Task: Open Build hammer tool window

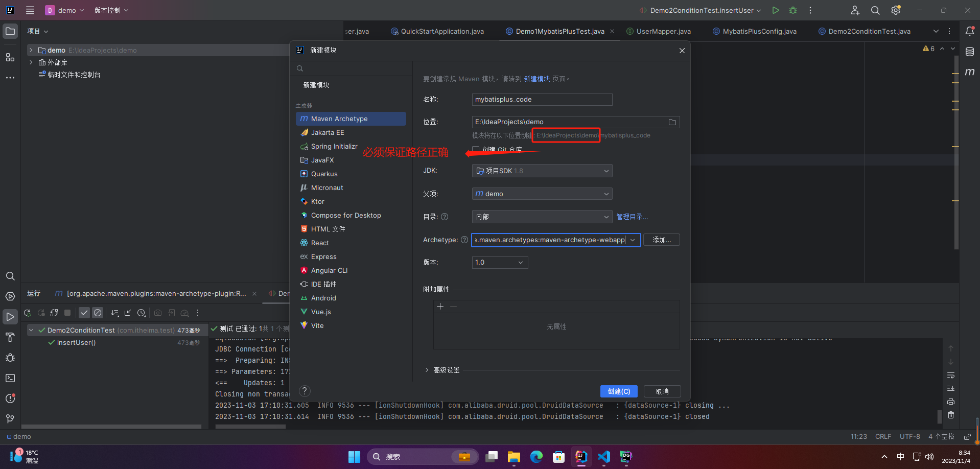Action: [10, 337]
